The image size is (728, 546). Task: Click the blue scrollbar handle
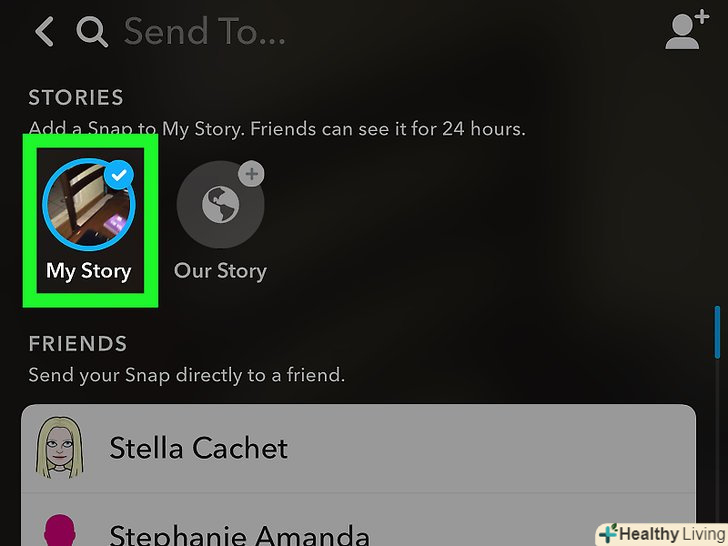(717, 332)
